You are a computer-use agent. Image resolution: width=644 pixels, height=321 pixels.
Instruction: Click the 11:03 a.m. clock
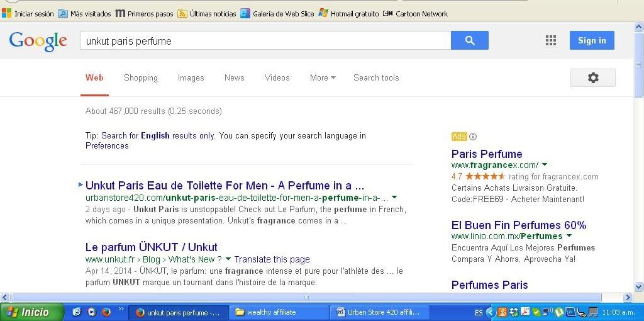[619, 312]
